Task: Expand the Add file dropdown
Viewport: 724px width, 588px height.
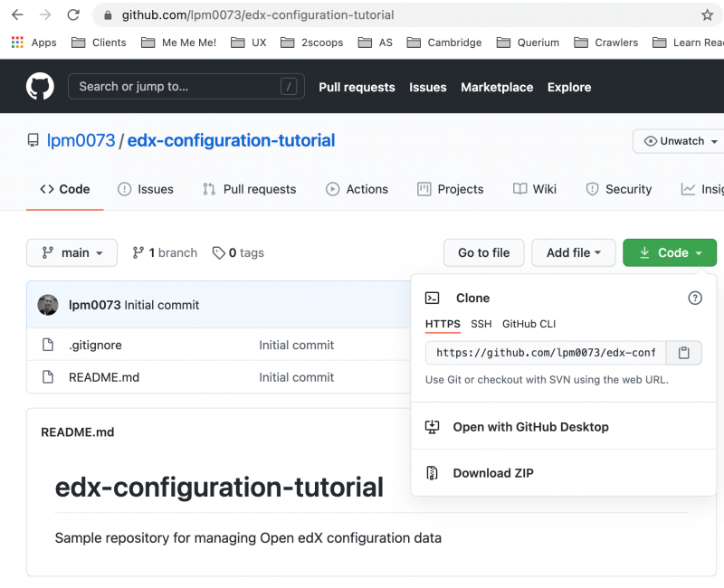Action: click(x=573, y=252)
